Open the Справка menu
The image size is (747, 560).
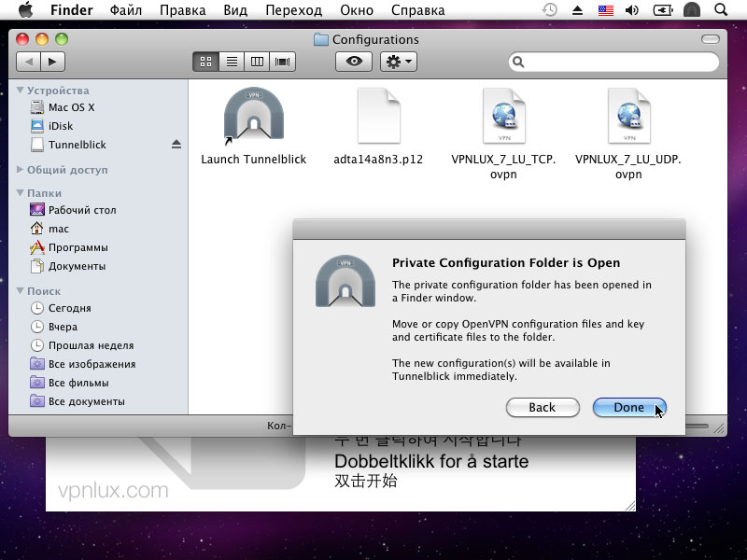417,10
